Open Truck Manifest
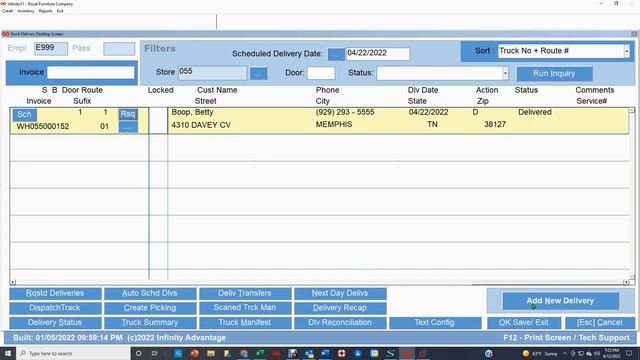This screenshot has height=360, width=640. click(x=245, y=322)
